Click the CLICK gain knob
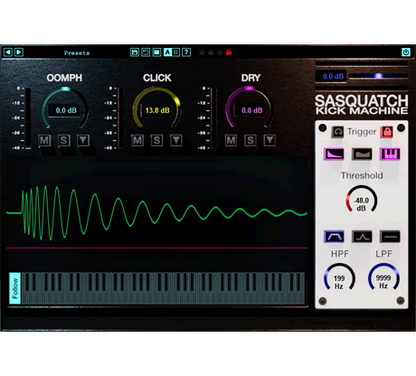 click(x=156, y=108)
